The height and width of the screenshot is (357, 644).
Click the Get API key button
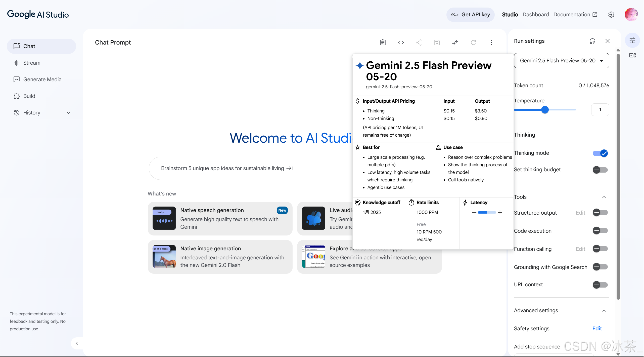pyautogui.click(x=471, y=15)
